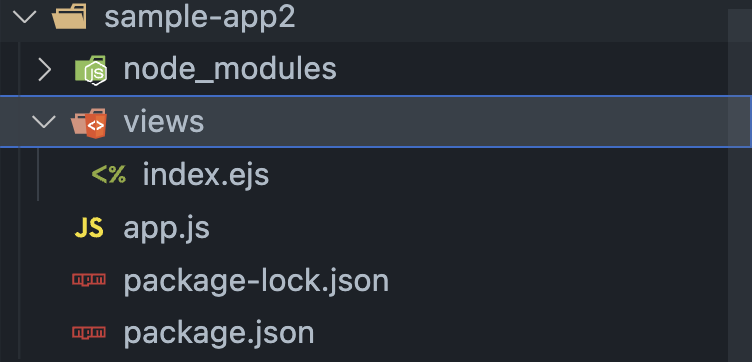Click the npm icon beside package-lock.json
Image resolution: width=752 pixels, height=362 pixels.
click(89, 279)
